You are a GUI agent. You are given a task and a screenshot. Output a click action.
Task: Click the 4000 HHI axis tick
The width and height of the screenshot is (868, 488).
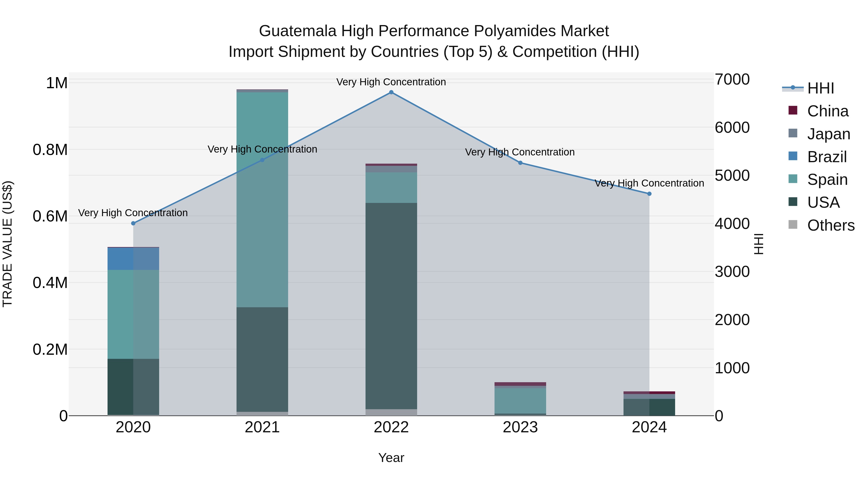(x=732, y=224)
